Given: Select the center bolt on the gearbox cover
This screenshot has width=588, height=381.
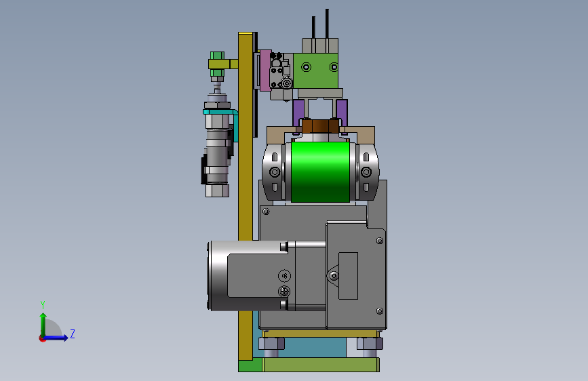Looking at the screenshot, I should (x=334, y=276).
